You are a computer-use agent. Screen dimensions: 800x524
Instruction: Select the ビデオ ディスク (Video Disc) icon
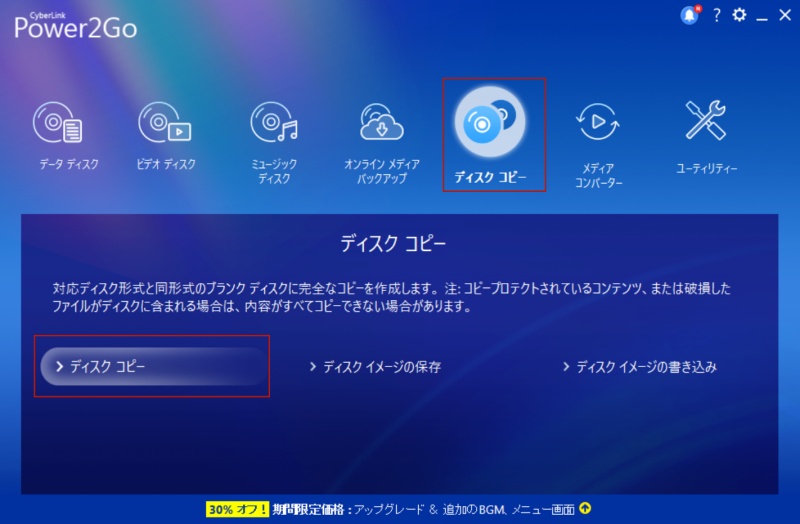(164, 122)
